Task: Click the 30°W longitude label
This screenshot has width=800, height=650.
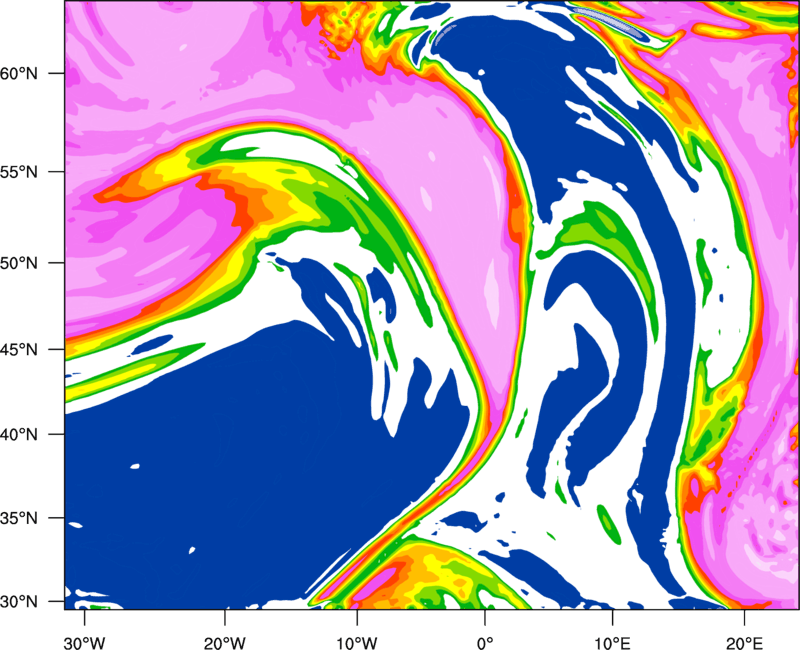Action: click(84, 643)
